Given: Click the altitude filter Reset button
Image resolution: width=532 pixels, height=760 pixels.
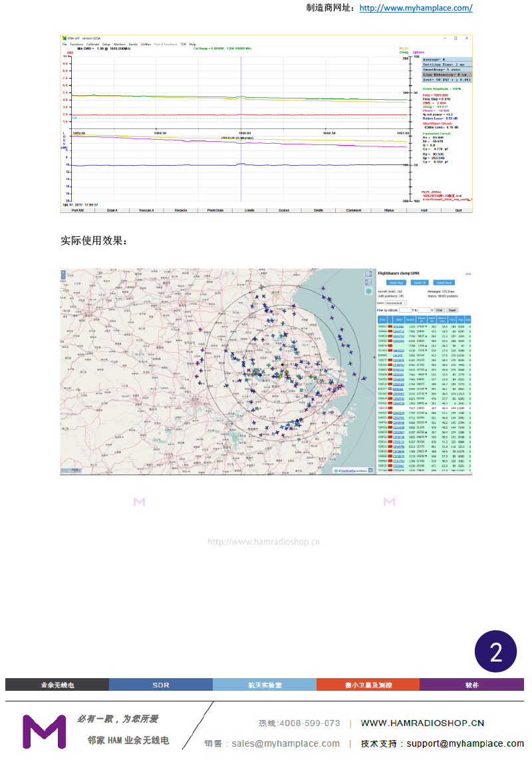Looking at the screenshot, I should tap(453, 310).
